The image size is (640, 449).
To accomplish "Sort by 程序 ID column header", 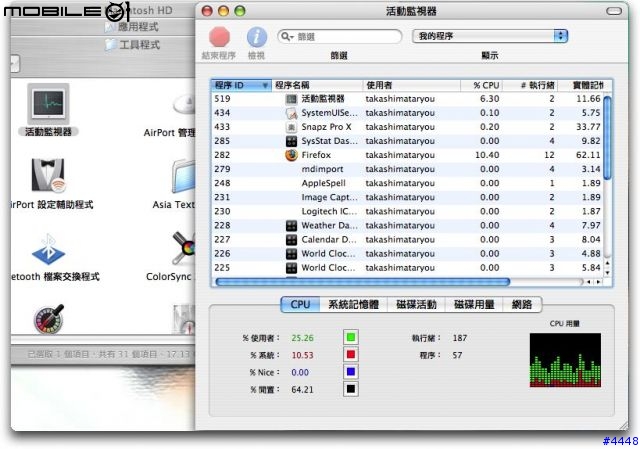I will click(241, 85).
